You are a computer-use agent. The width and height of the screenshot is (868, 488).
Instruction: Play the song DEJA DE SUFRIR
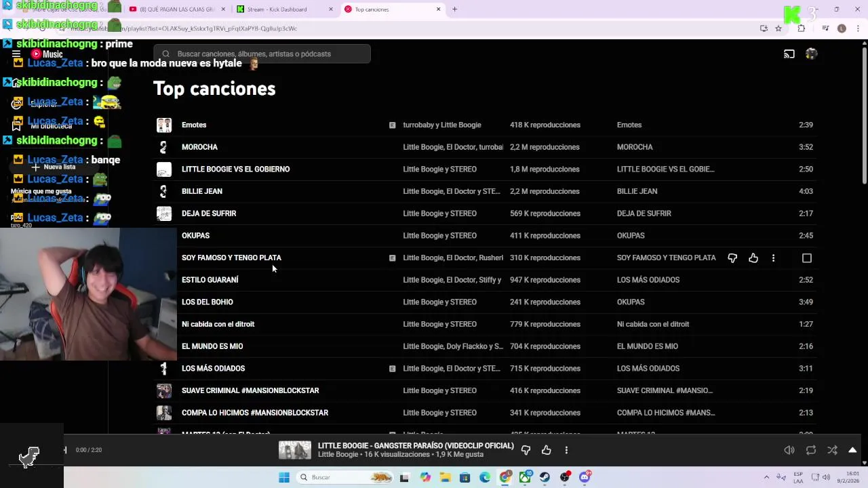click(x=209, y=213)
